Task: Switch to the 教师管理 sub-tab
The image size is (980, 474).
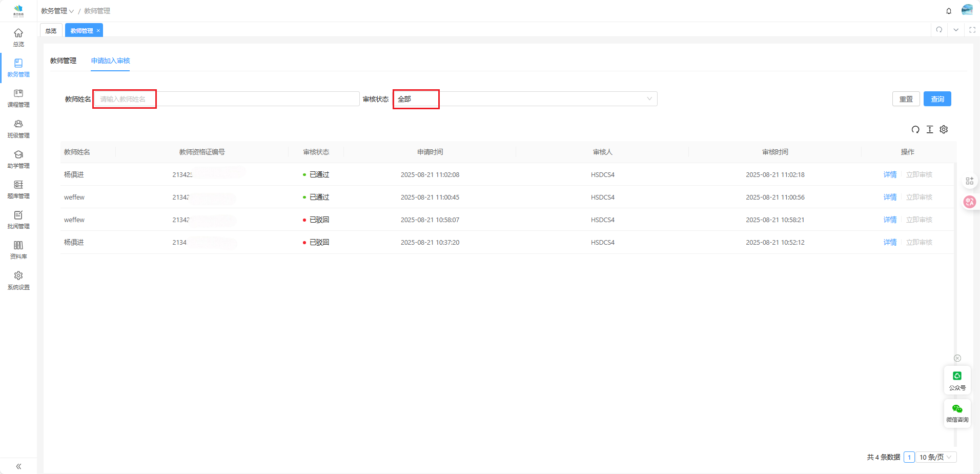Action: coord(63,61)
